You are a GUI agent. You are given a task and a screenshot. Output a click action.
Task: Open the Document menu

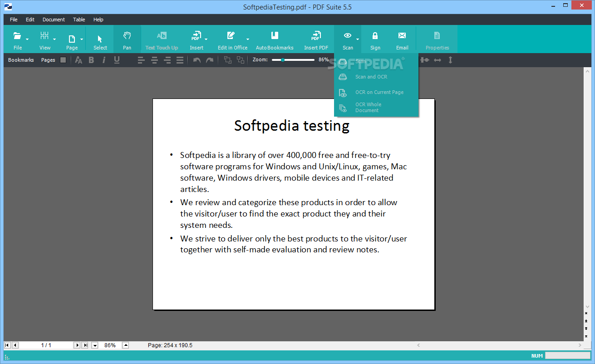[54, 20]
